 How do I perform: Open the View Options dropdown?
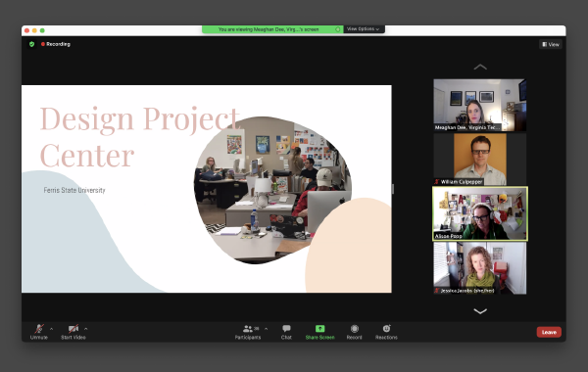click(x=363, y=28)
